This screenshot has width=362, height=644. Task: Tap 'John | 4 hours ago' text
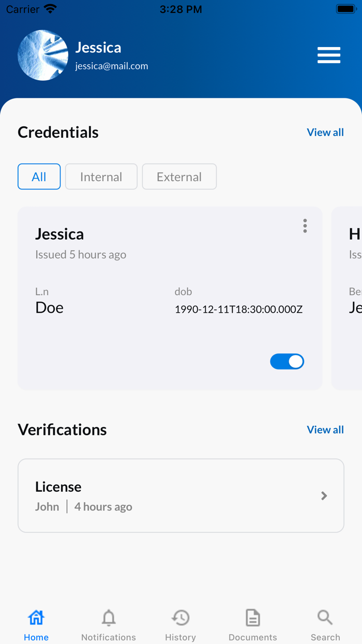pyautogui.click(x=84, y=507)
